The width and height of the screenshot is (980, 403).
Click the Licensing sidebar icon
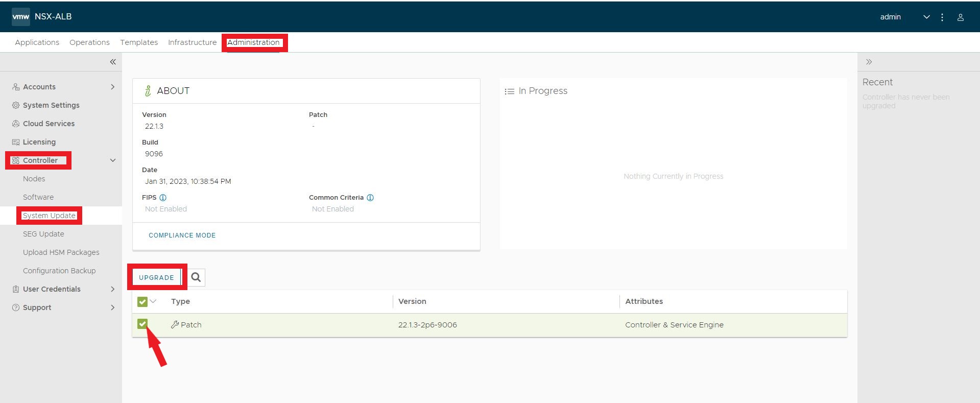16,142
